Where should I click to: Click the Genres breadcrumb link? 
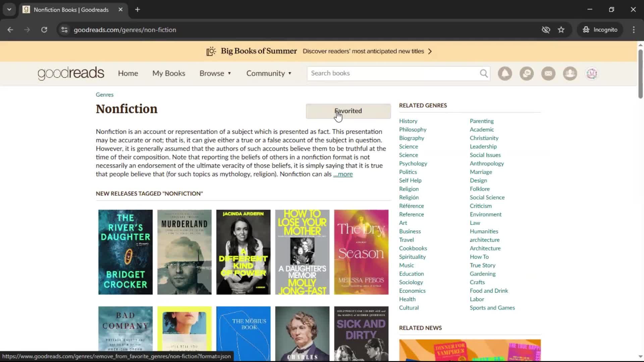click(105, 95)
